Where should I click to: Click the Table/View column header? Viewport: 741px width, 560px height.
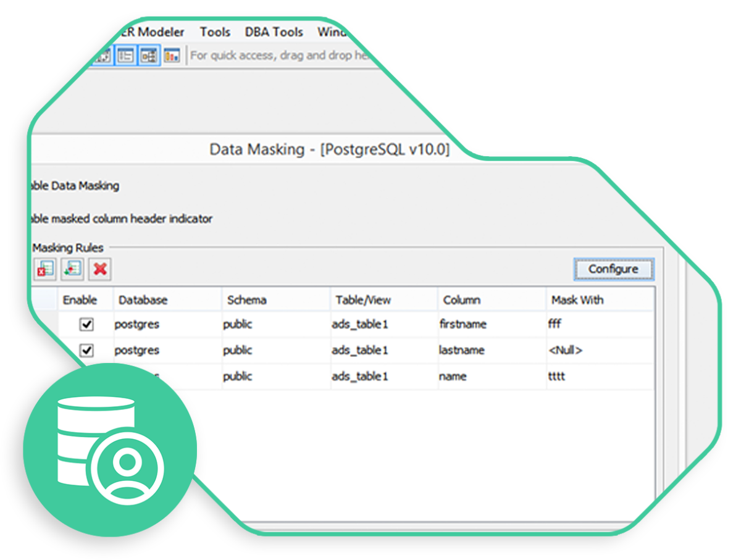pyautogui.click(x=384, y=300)
